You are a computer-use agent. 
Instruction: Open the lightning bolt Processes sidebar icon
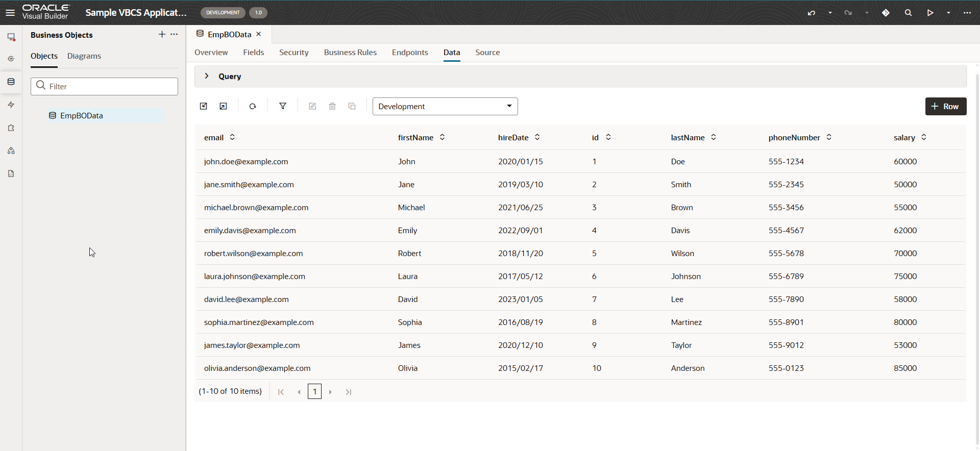point(11,105)
